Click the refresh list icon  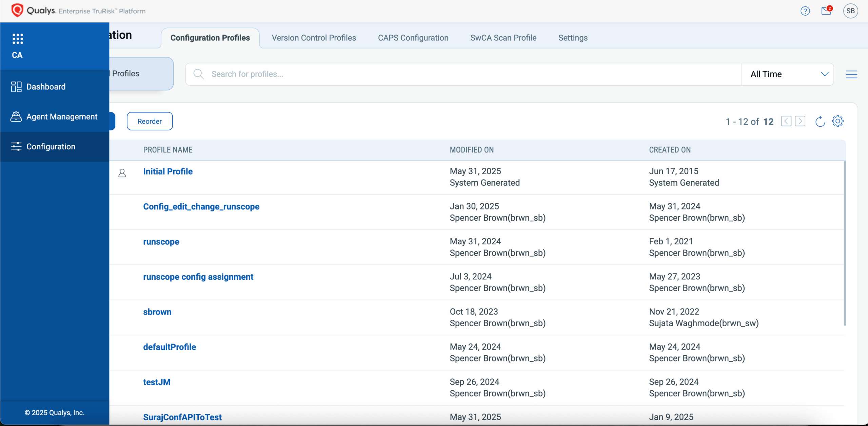click(820, 122)
